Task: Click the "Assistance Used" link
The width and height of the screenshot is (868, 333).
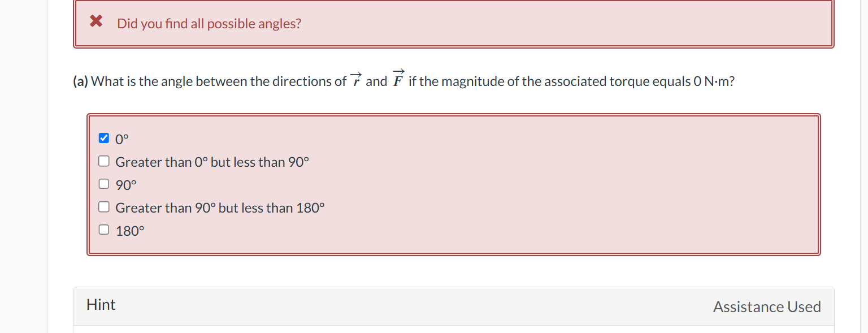Action: (x=767, y=306)
